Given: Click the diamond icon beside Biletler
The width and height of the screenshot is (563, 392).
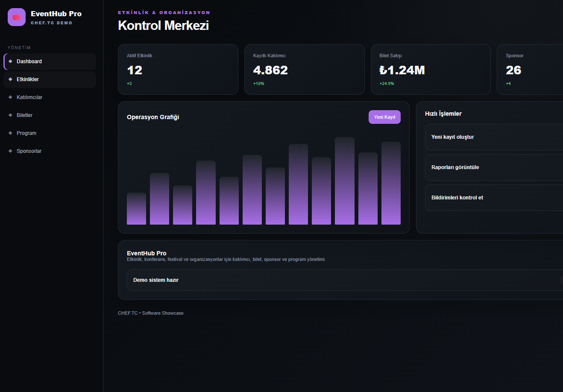Looking at the screenshot, I should point(10,115).
